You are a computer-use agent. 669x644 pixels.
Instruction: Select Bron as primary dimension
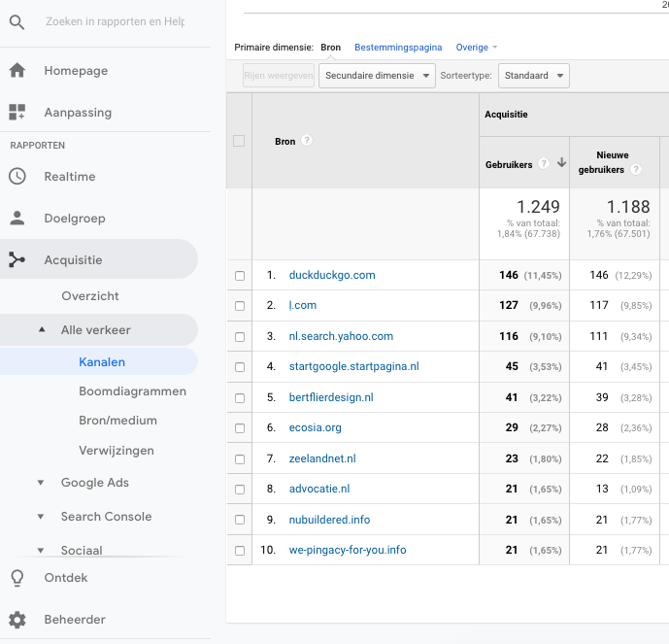click(x=331, y=47)
